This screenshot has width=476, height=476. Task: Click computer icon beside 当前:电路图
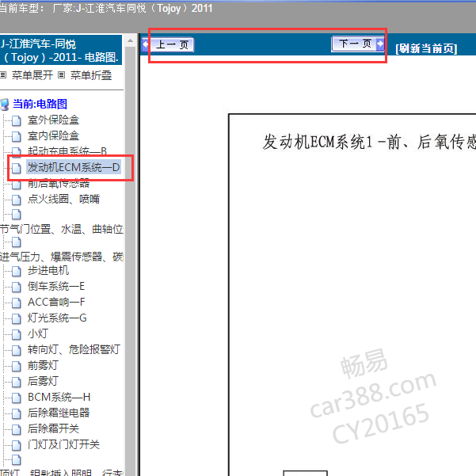(5, 104)
